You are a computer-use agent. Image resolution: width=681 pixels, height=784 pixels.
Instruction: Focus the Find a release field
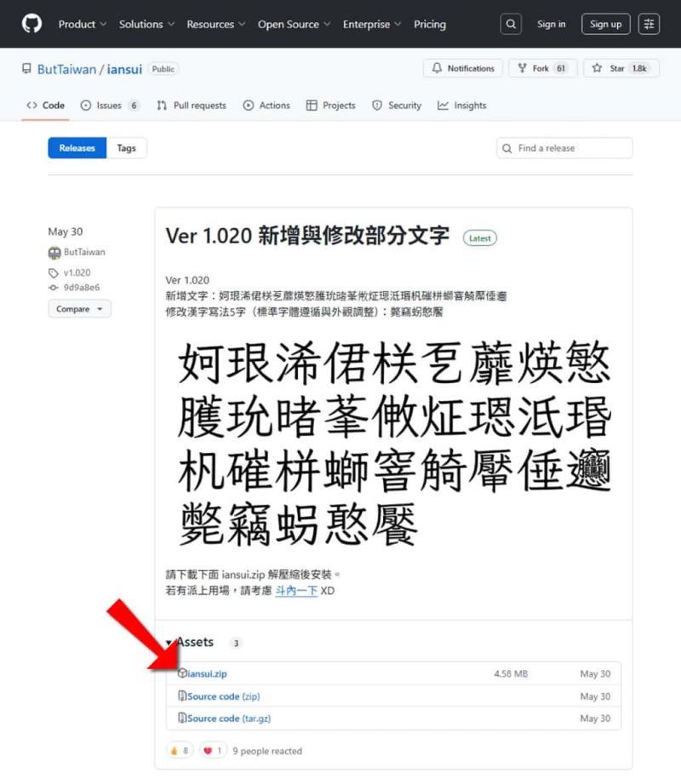pyautogui.click(x=564, y=148)
